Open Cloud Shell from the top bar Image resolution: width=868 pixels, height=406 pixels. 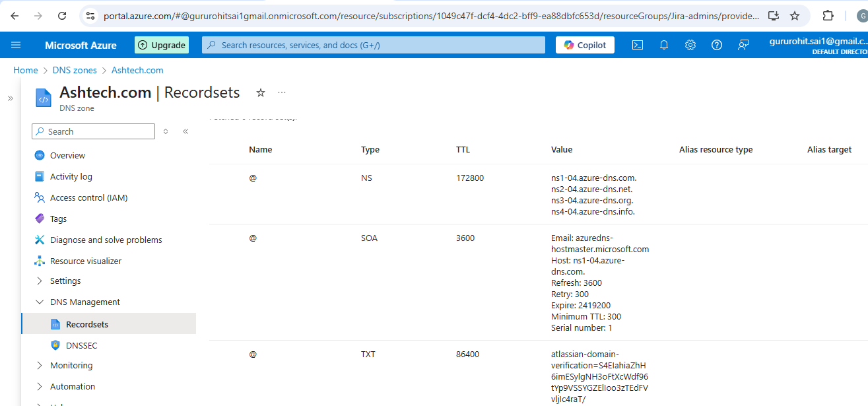638,45
